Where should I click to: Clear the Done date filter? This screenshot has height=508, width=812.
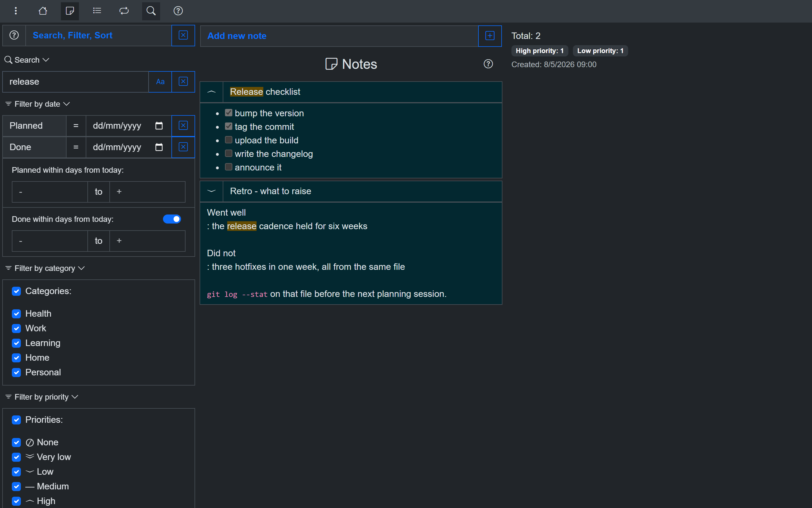[183, 147]
